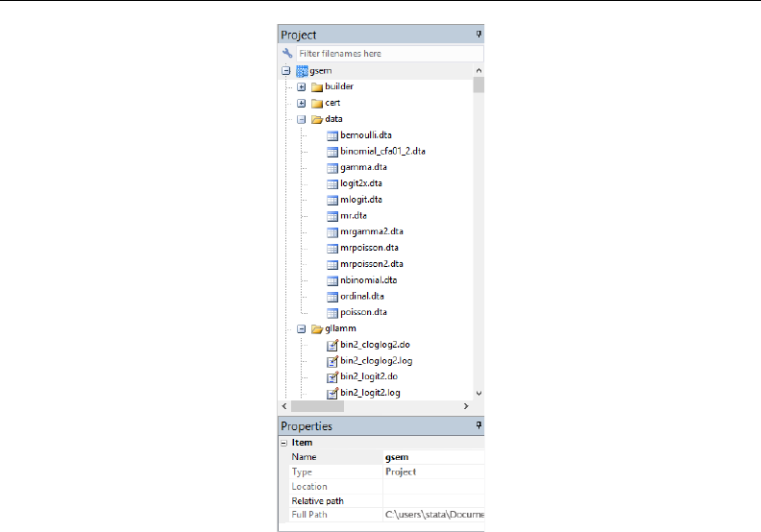Viewport: 761px width, 532px height.
Task: Click the vertical scrollbar up arrow
Action: pyautogui.click(x=479, y=70)
